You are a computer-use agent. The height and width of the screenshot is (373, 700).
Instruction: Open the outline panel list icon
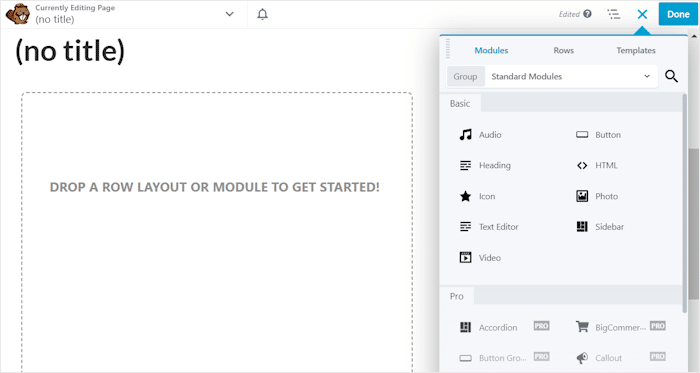click(x=614, y=14)
